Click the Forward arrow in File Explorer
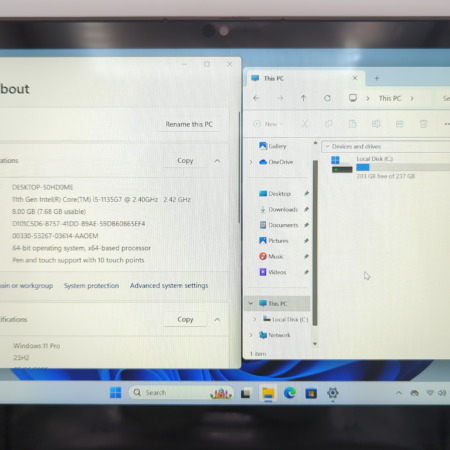Viewport: 450px width, 450px height. 280,98
